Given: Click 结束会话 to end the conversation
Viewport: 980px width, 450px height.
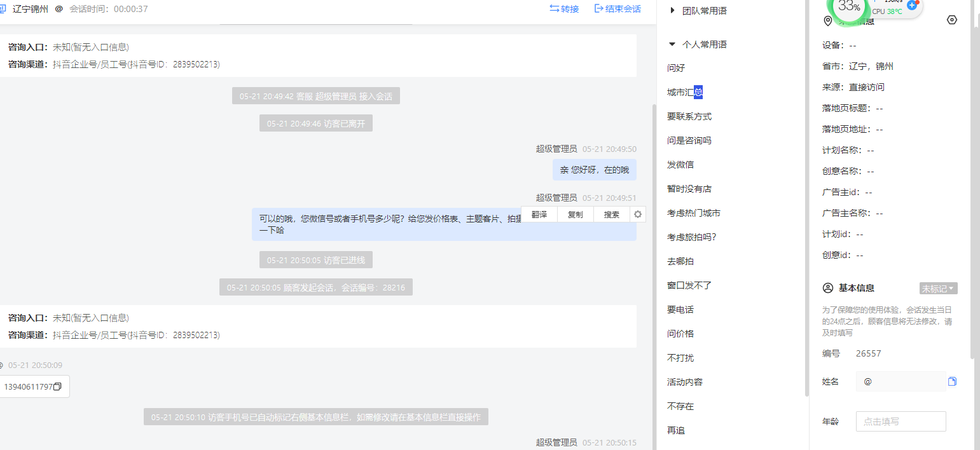Looking at the screenshot, I should pyautogui.click(x=618, y=9).
